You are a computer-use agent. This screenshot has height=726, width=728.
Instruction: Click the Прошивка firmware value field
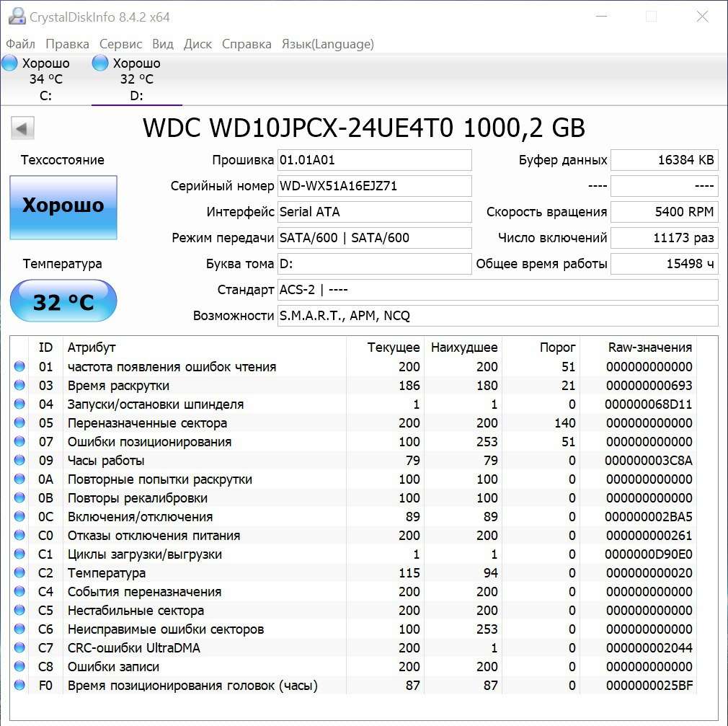coord(374,160)
